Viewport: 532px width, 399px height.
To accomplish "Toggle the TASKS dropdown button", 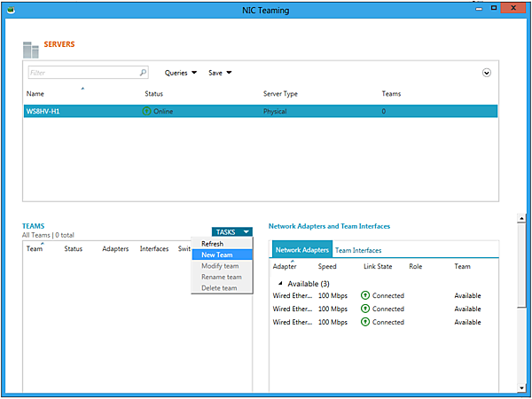I will coord(232,231).
